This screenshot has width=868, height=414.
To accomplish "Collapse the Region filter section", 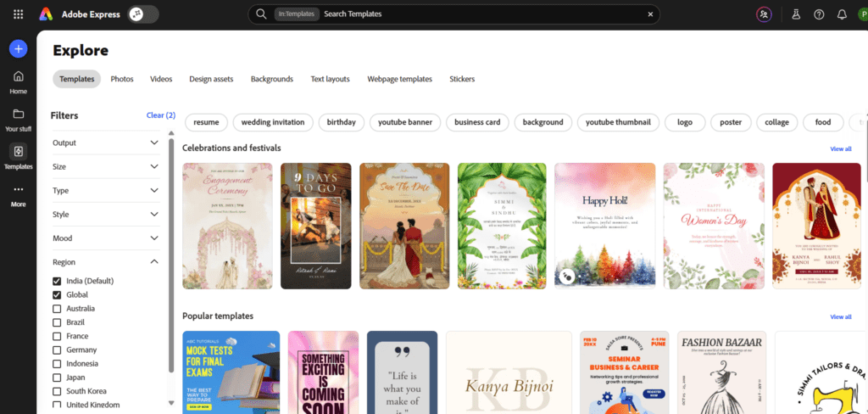I will click(x=154, y=262).
